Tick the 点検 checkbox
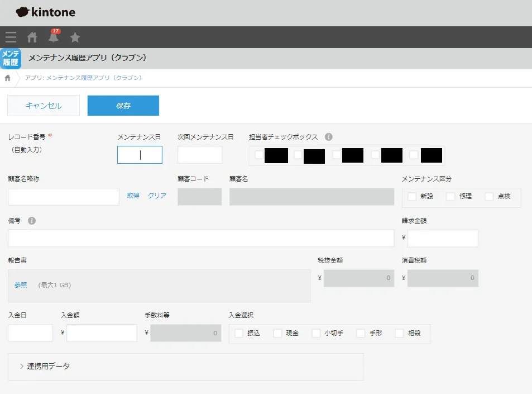This screenshot has width=532, height=394. coord(490,197)
